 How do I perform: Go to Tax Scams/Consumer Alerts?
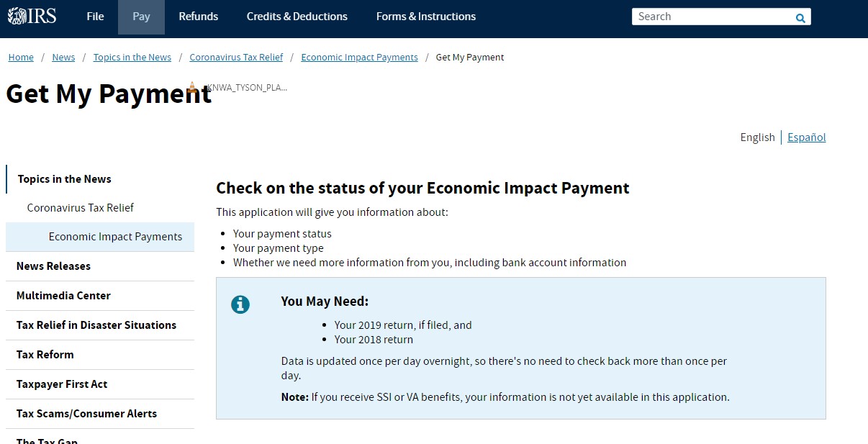[x=86, y=414]
